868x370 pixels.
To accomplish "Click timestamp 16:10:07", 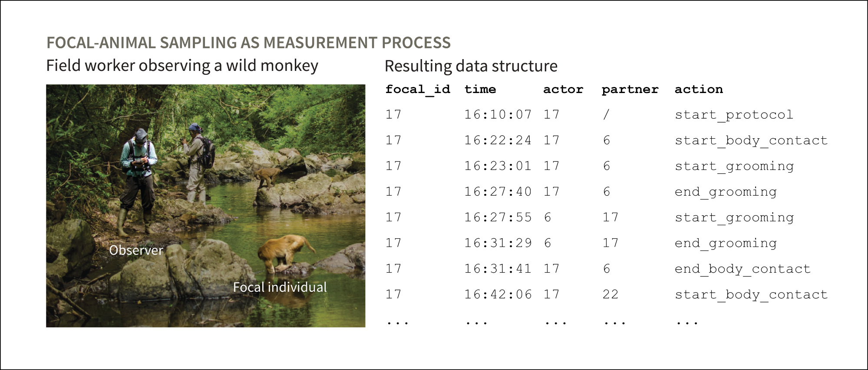I will [x=498, y=115].
